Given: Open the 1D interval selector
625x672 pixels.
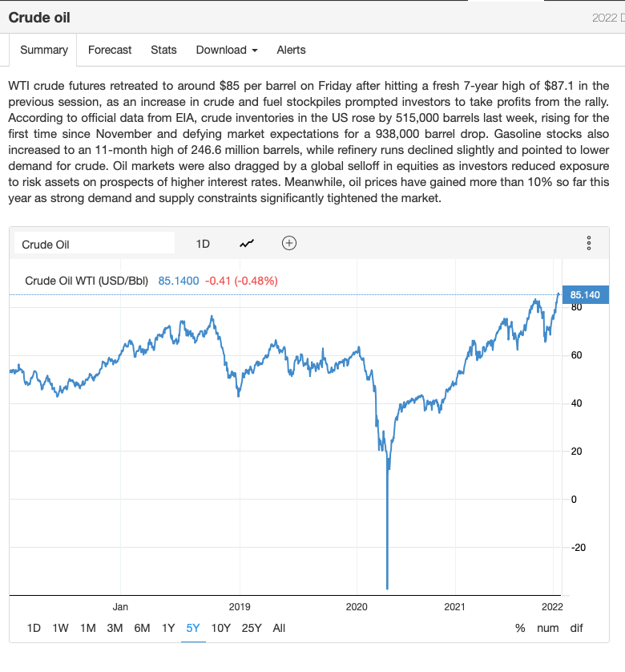Looking at the screenshot, I should point(203,244).
